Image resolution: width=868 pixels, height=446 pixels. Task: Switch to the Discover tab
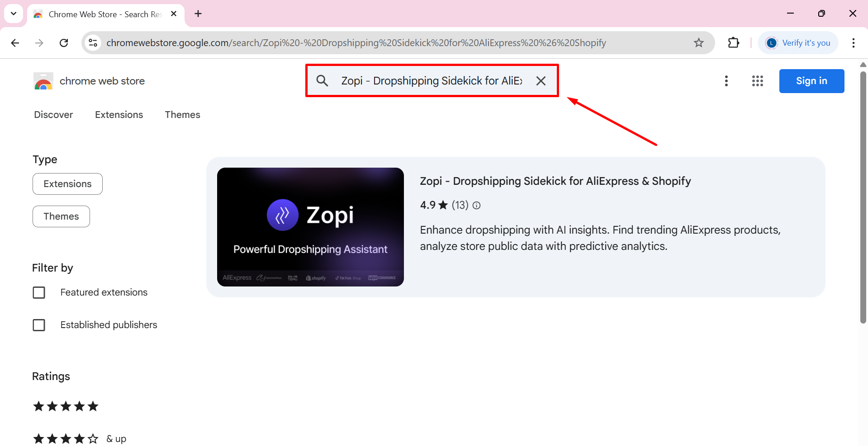coord(53,115)
